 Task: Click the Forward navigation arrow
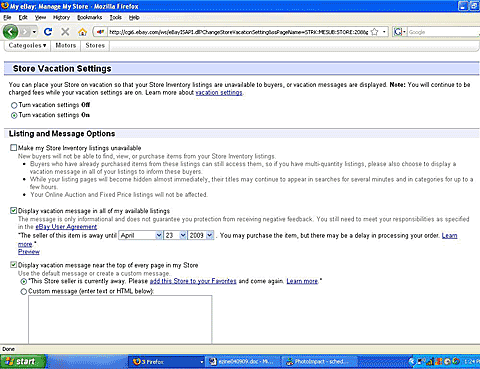[x=25, y=32]
